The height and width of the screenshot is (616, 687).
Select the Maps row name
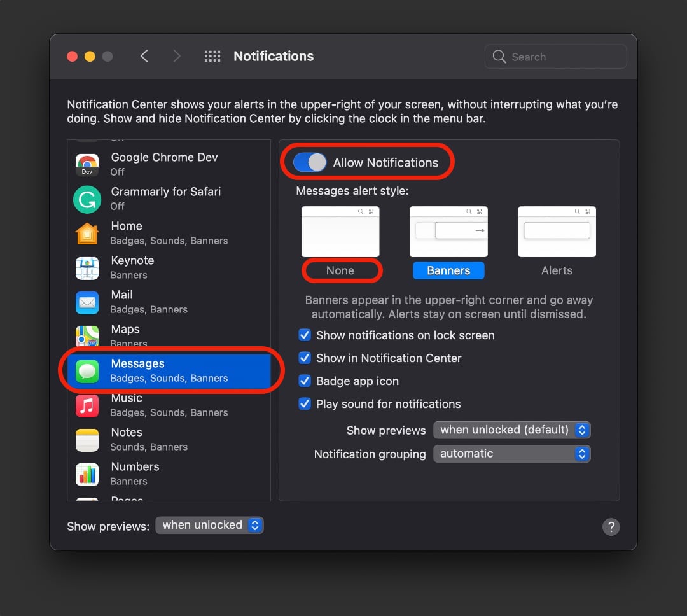coord(125,329)
